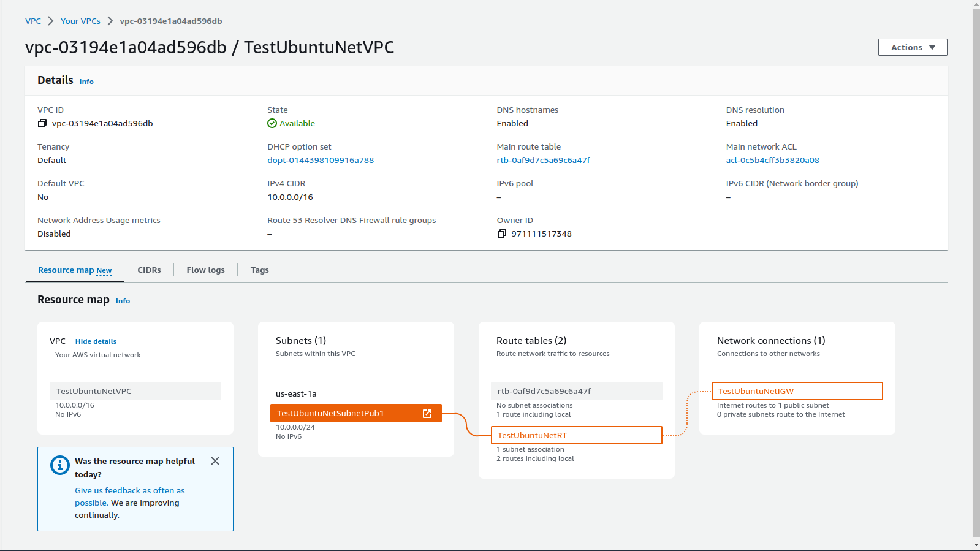This screenshot has width=980, height=551.
Task: Go to Your VPCs breadcrumb
Action: coord(80,21)
